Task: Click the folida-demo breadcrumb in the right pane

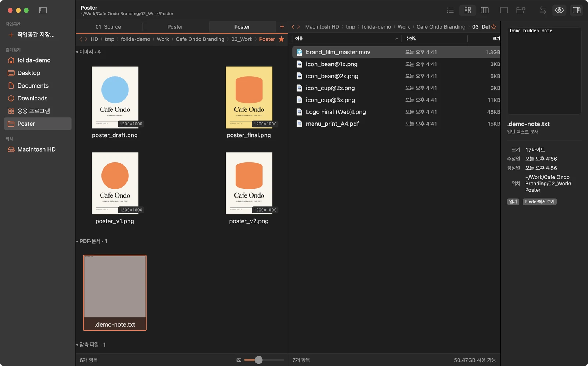Action: click(x=376, y=27)
